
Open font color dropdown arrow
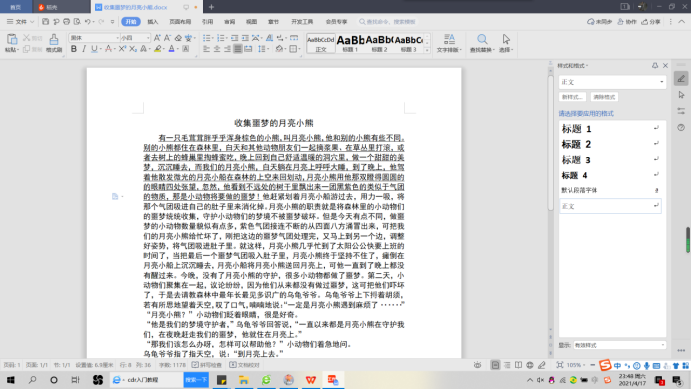(x=177, y=49)
